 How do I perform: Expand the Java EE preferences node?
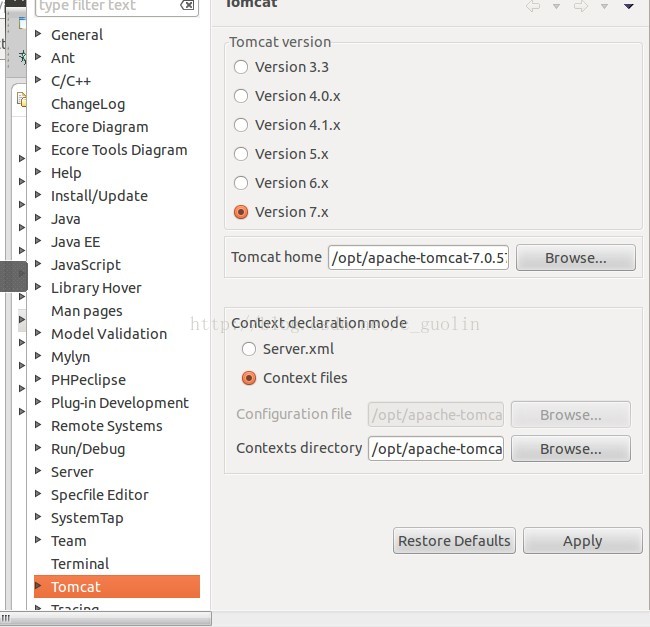(38, 240)
